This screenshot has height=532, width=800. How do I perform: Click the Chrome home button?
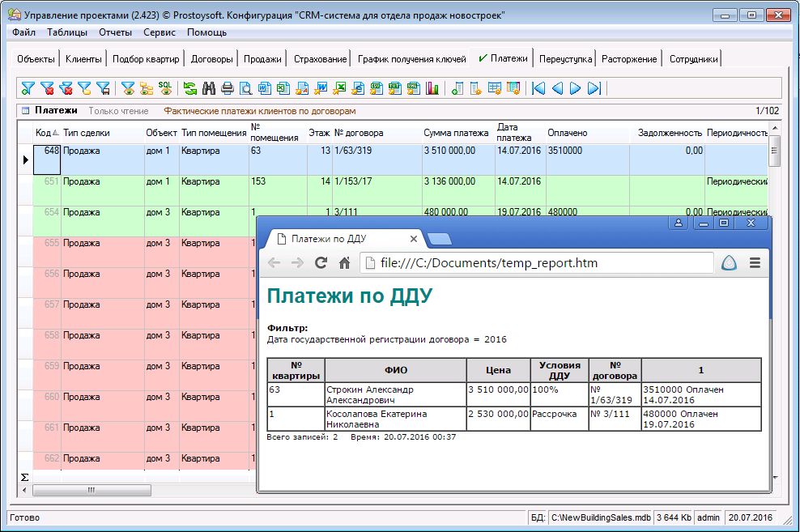(344, 262)
